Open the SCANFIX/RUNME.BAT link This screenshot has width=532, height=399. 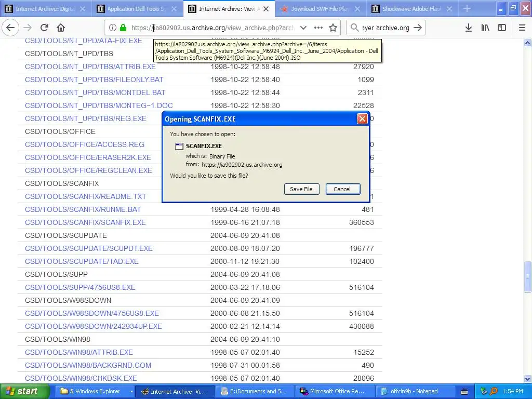[83, 209]
